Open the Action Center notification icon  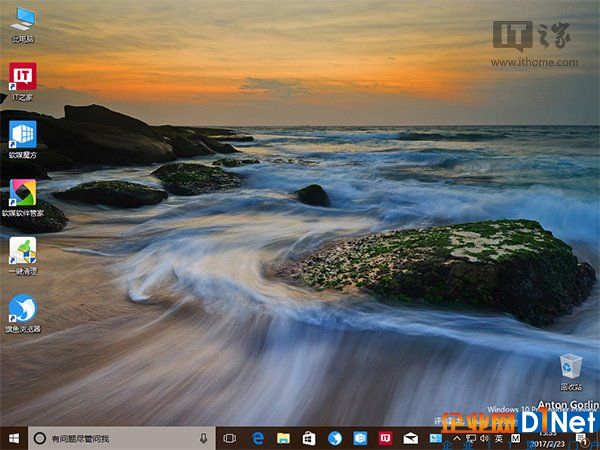point(583,439)
